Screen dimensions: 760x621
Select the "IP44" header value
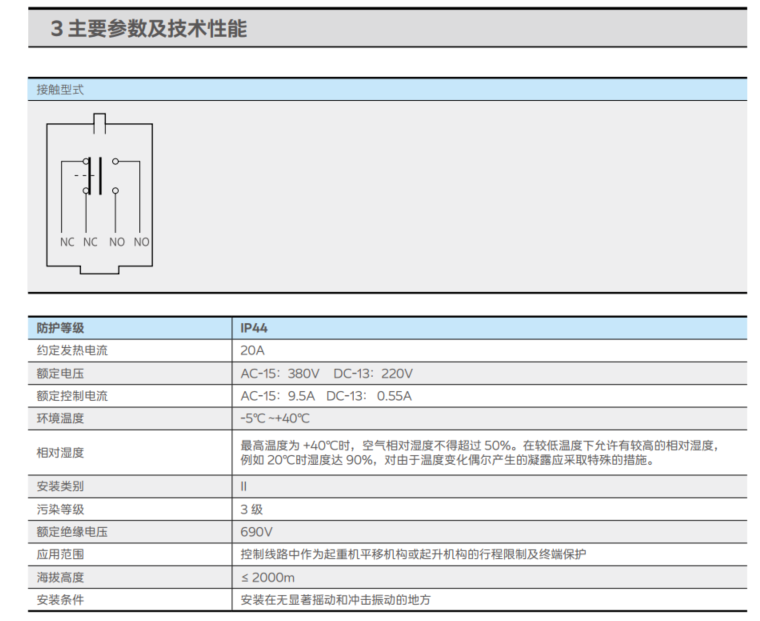click(254, 327)
